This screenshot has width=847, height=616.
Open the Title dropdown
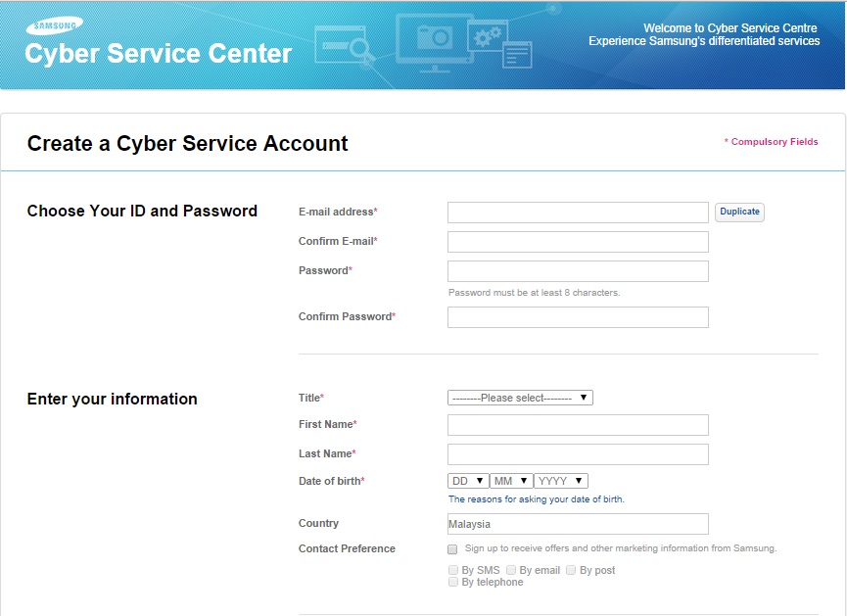(520, 398)
